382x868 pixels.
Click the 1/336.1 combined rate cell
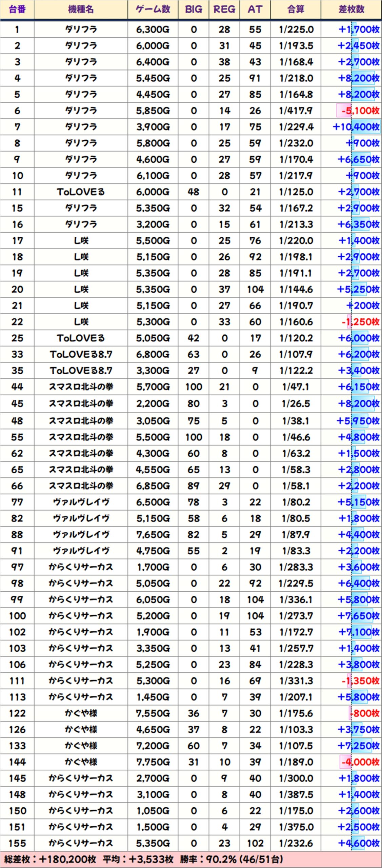[x=296, y=600]
